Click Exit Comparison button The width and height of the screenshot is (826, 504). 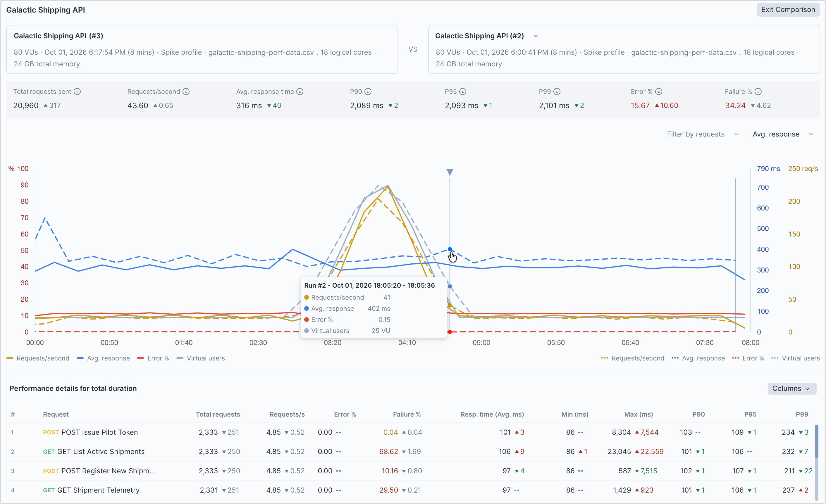tap(788, 9)
